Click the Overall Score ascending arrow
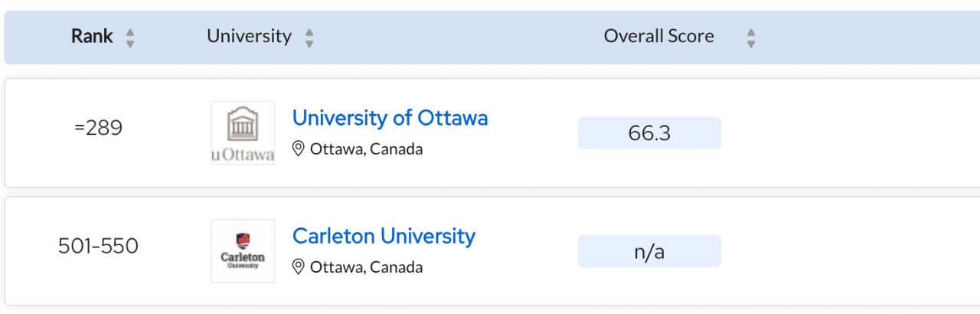 coord(751,32)
